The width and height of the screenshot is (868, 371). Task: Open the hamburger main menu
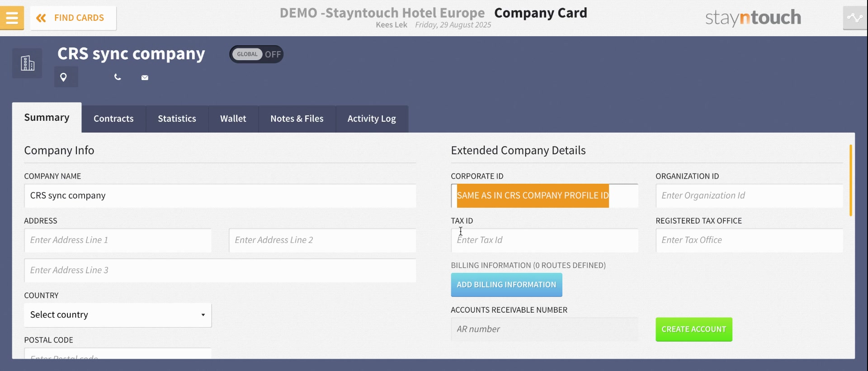coord(12,18)
